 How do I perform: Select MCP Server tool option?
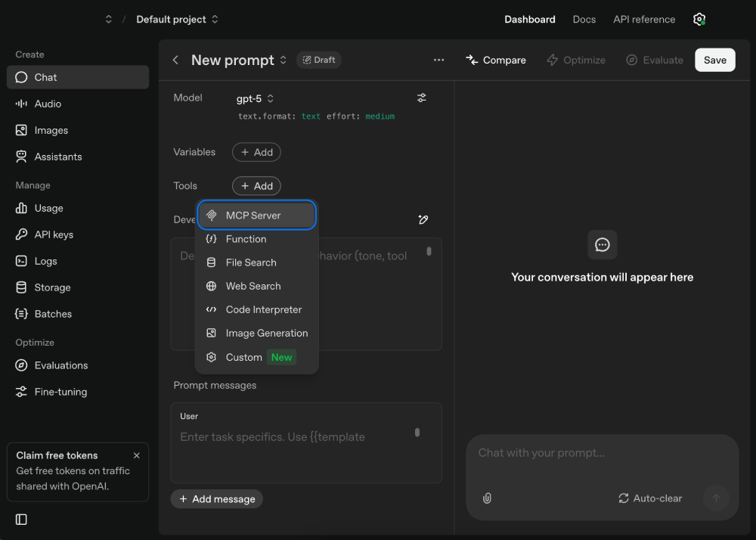pyautogui.click(x=256, y=215)
